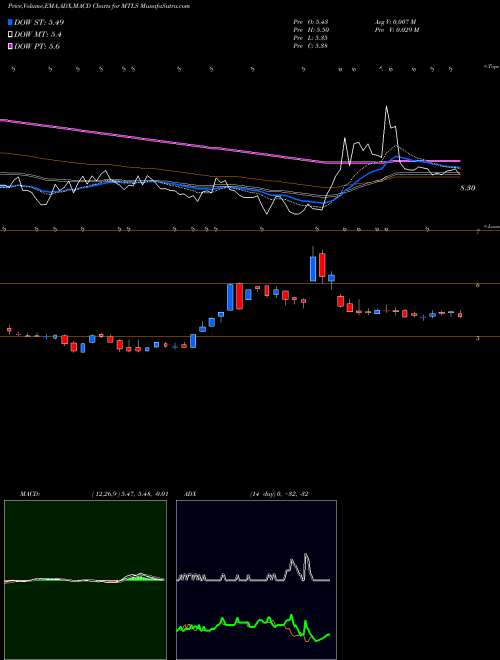Click the 'Pre V: 0.029 M' value
500x660 pixels.
tap(397, 30)
